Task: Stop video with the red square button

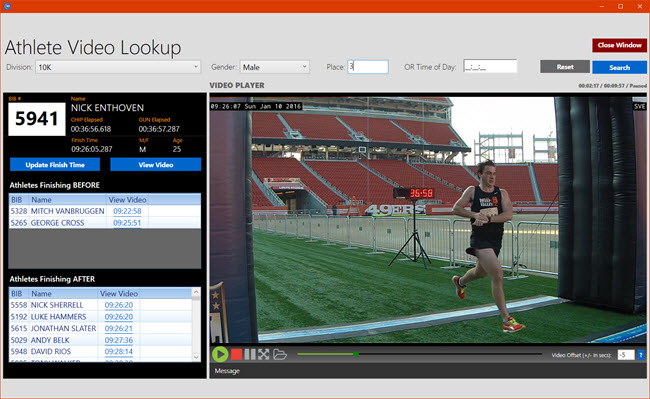Action: 237,354
